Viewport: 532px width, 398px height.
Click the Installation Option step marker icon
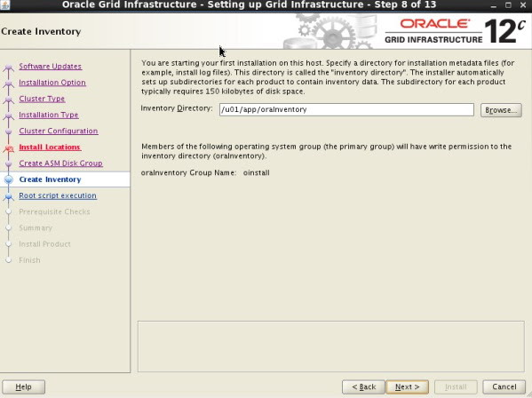coord(9,84)
